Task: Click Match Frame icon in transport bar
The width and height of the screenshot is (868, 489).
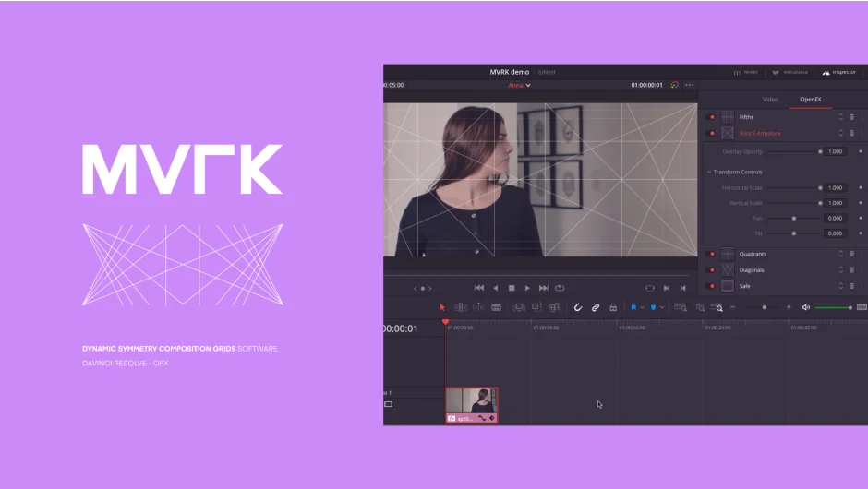Action: click(x=650, y=288)
